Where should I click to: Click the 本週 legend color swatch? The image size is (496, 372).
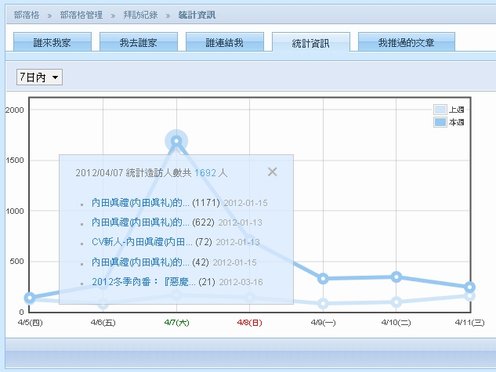click(x=440, y=122)
